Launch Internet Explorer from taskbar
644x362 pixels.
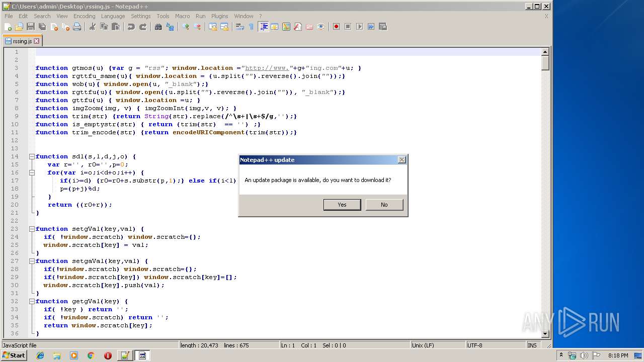(x=40, y=355)
